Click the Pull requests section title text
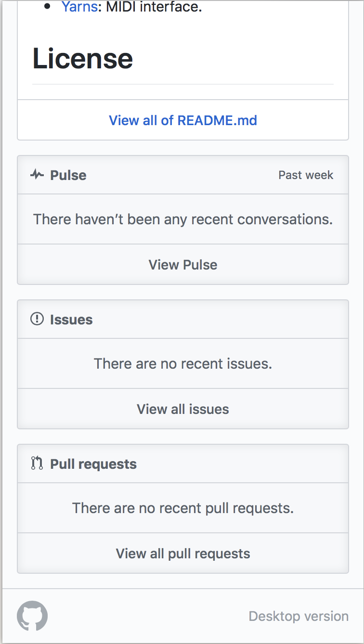364x644 pixels. pos(93,464)
